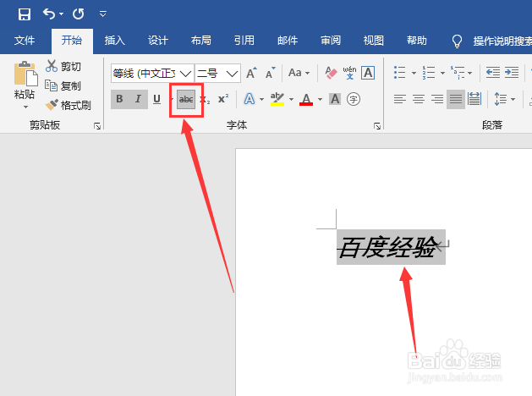Open the text effects dropdown arrow
Viewport: 532px width, 396px height.
[x=261, y=100]
